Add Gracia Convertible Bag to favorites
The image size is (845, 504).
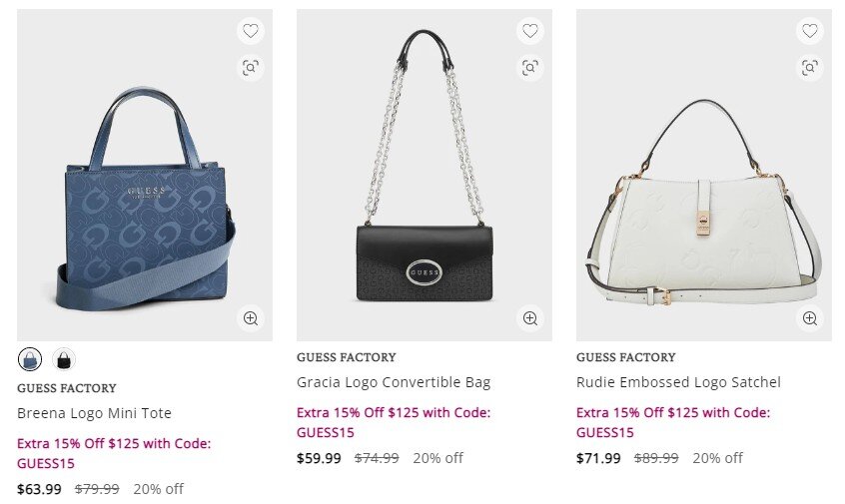point(529,31)
